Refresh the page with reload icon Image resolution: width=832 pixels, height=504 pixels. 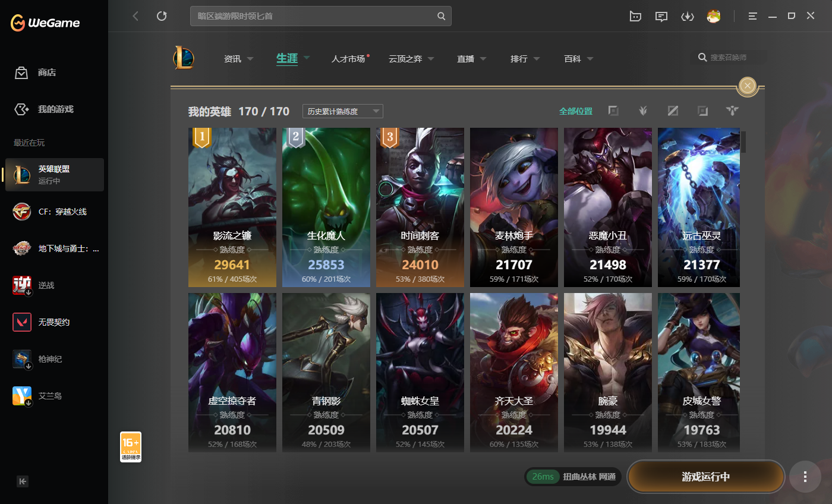162,16
